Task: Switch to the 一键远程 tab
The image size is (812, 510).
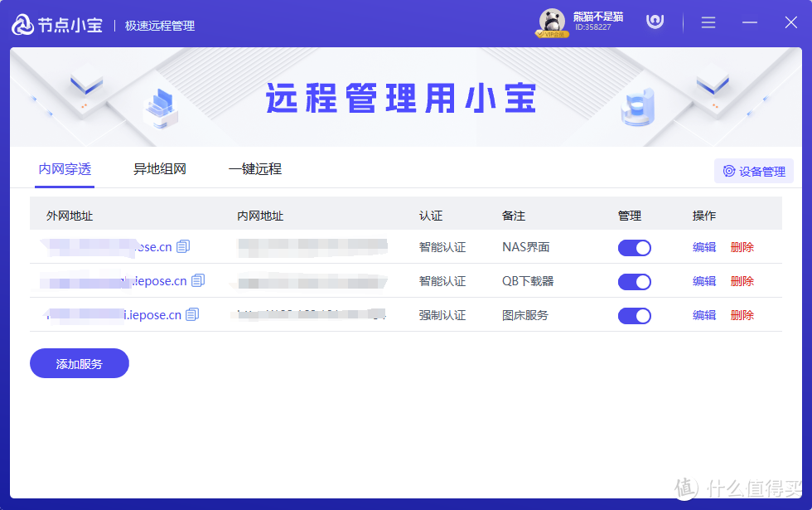Action: [256, 168]
